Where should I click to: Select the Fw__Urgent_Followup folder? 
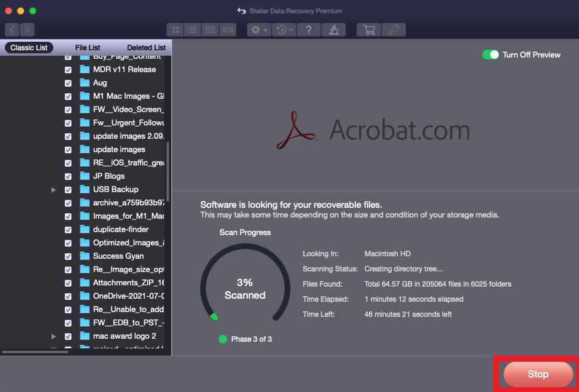pos(128,122)
